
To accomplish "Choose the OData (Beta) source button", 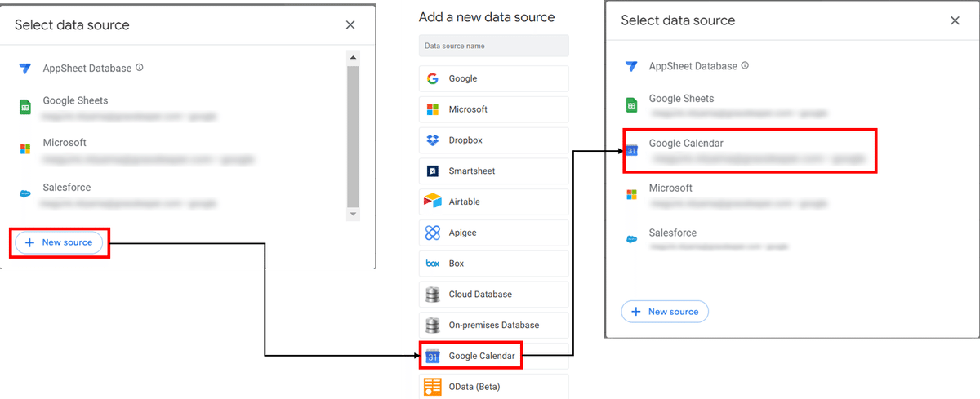I will (x=494, y=387).
